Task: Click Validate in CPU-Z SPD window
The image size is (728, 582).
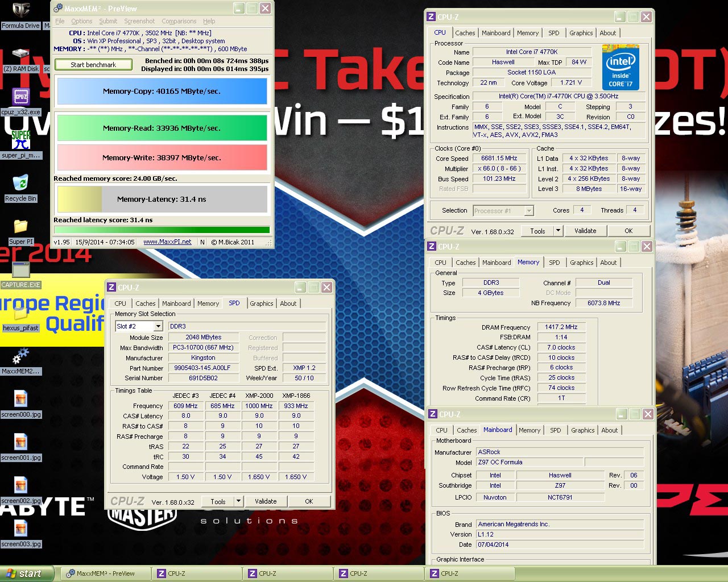Action: click(x=266, y=501)
